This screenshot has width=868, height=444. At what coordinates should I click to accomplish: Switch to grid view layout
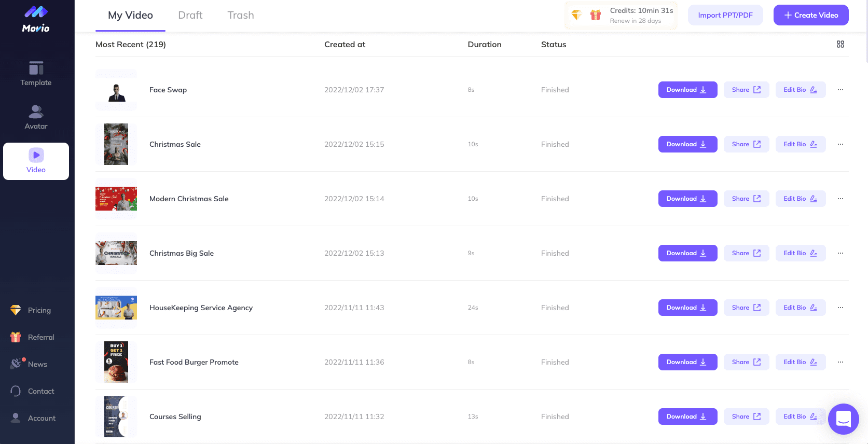pyautogui.click(x=841, y=45)
